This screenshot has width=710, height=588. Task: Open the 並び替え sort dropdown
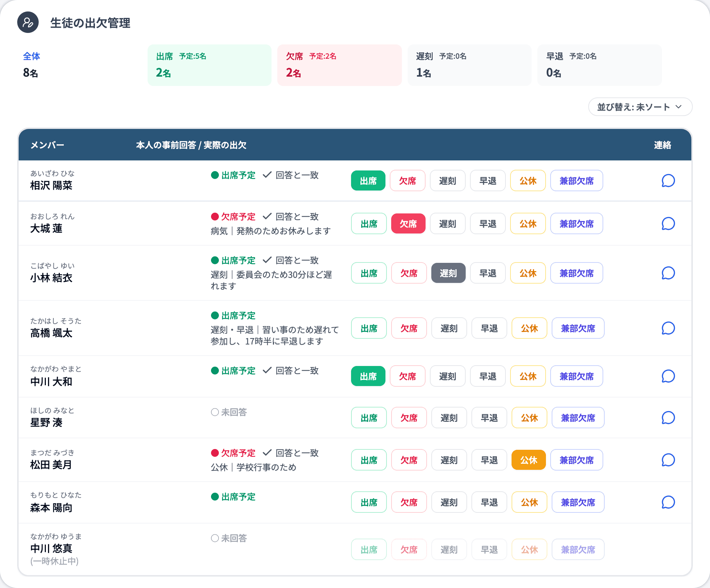pos(640,107)
